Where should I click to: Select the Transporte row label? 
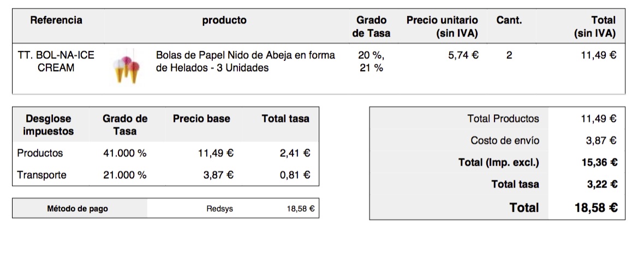coord(42,175)
